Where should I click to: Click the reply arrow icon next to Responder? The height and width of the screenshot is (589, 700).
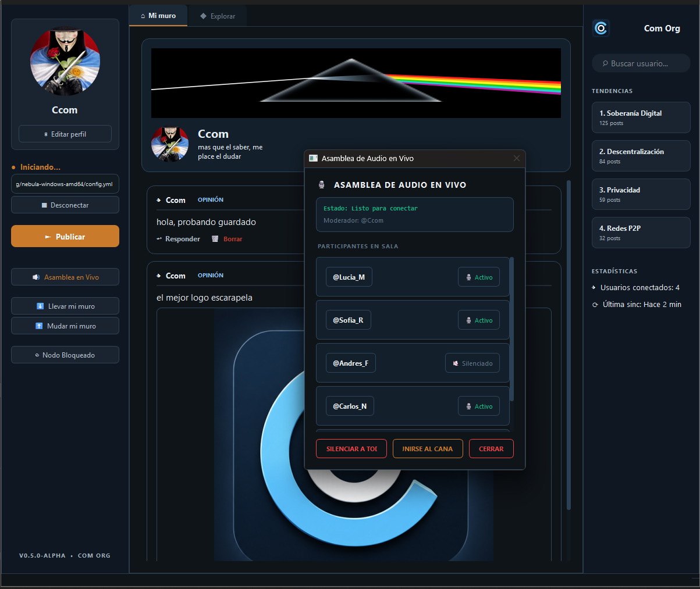point(159,239)
